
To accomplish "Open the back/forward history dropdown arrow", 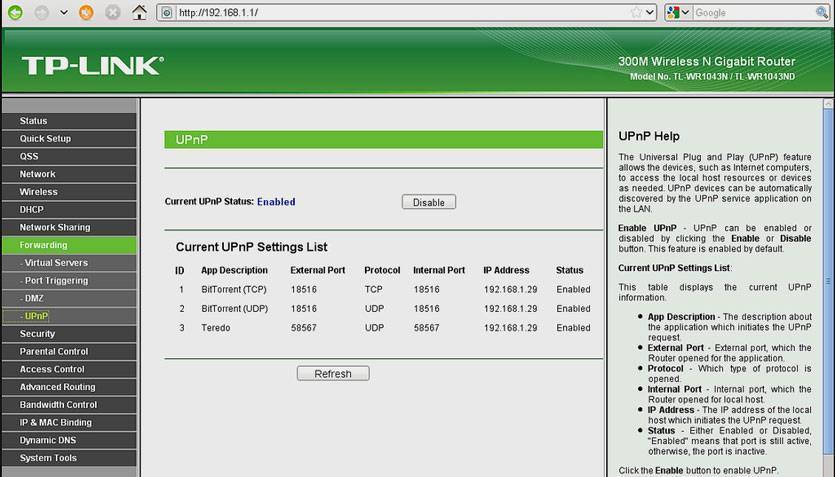I will pos(64,13).
